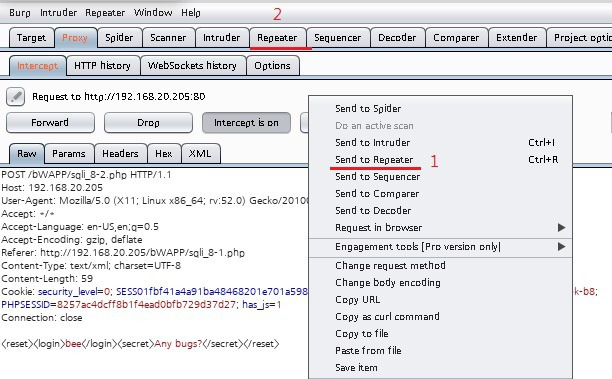Open the Project options tab

pos(580,37)
